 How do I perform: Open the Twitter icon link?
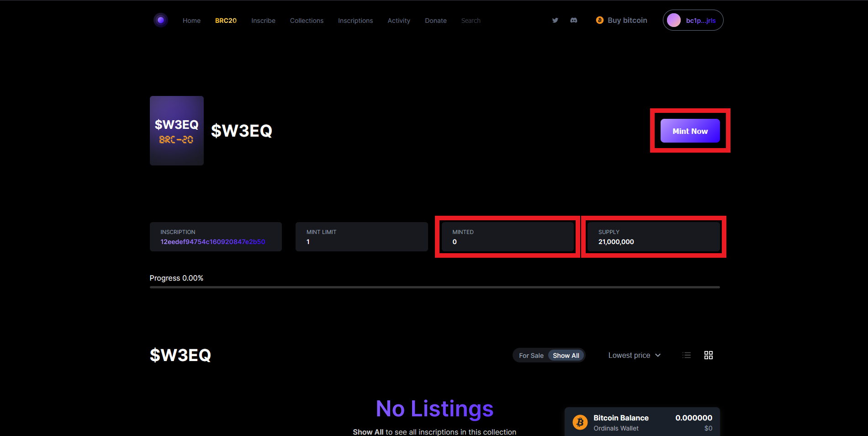(555, 20)
